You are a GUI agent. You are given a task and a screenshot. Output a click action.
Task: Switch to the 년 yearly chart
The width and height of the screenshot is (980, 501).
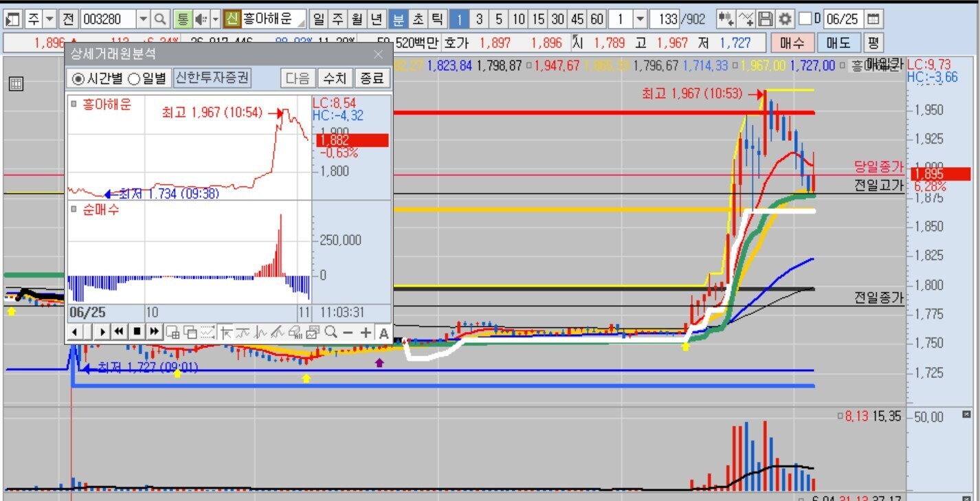(x=377, y=19)
